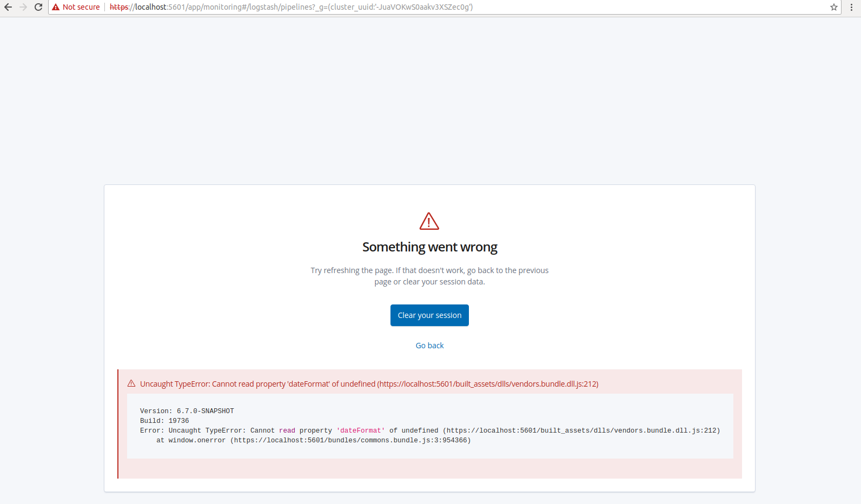The image size is (861, 504).
Task: Click the Try refreshing the page paragraph
Action: 429,276
